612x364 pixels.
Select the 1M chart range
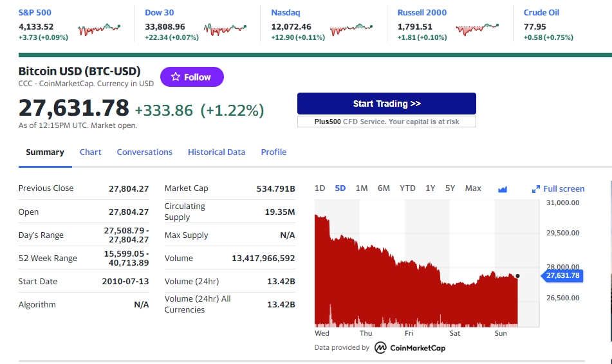[x=362, y=188]
